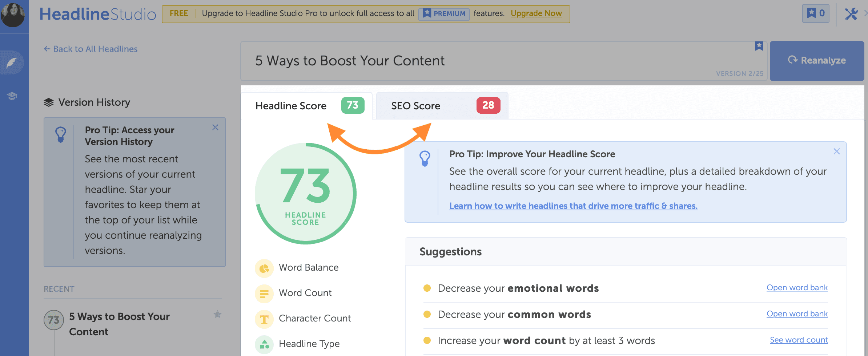868x356 pixels.
Task: Click the Reanalyze button
Action: click(x=817, y=61)
